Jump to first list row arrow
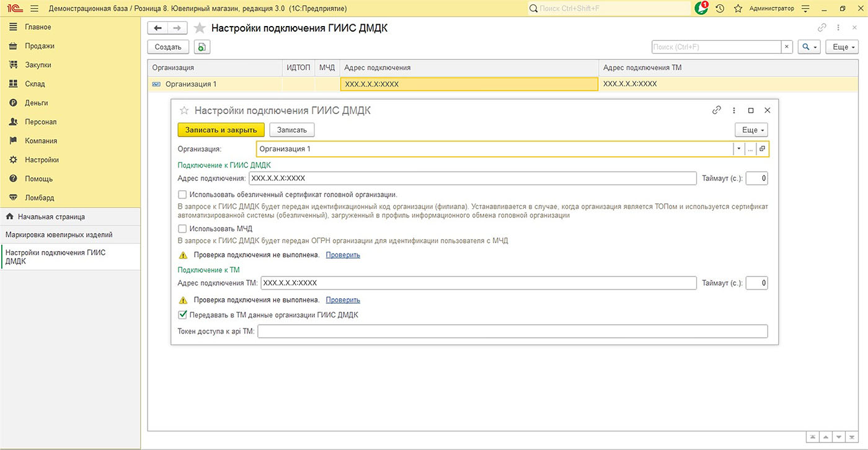 (x=813, y=436)
